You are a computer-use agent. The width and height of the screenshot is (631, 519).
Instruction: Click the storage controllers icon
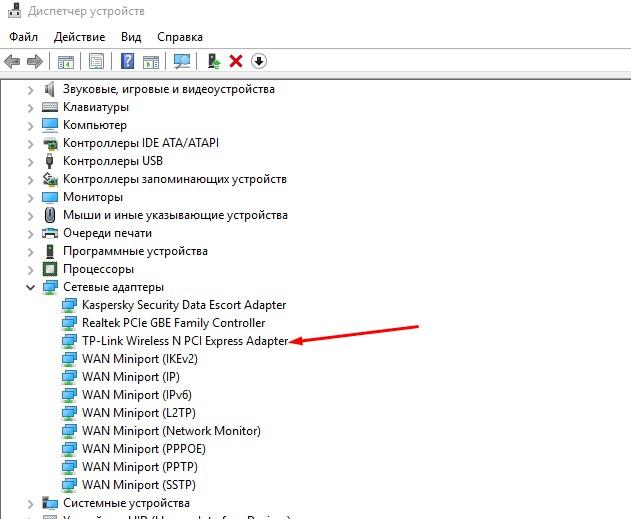pyautogui.click(x=50, y=179)
